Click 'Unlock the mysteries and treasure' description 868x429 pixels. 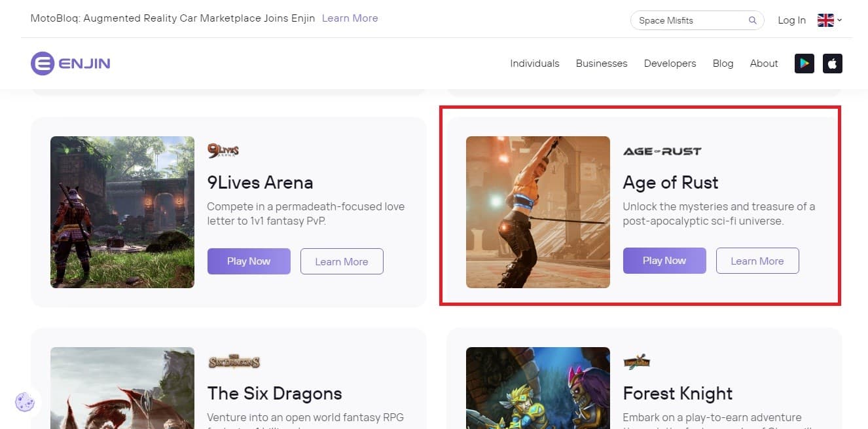(x=719, y=214)
